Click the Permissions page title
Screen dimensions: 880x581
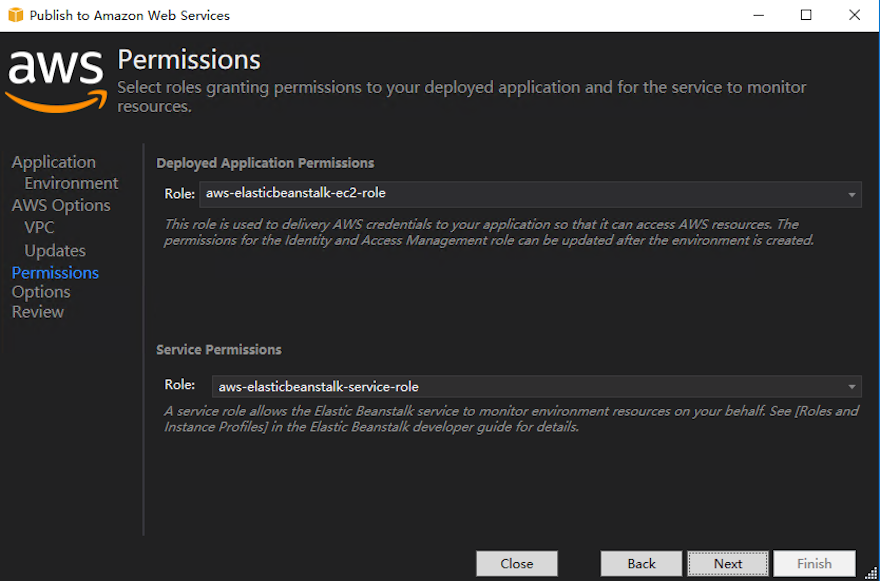[x=189, y=60]
